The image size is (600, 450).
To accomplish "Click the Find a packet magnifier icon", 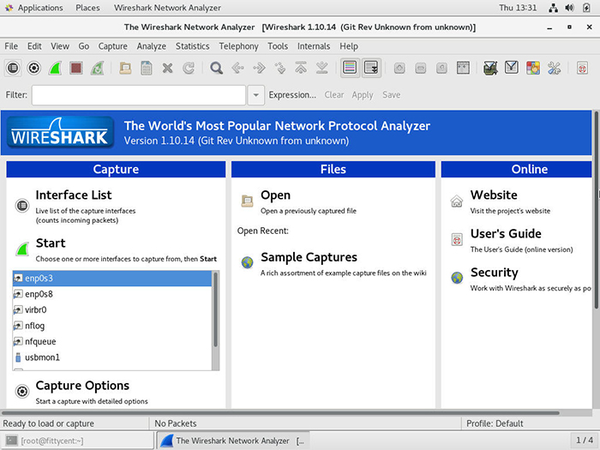I will 216,68.
